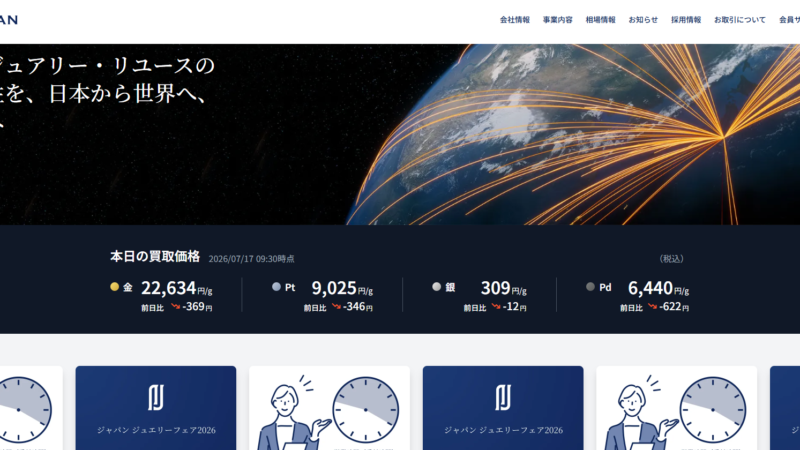Open the 事業内容 menu item

557,20
